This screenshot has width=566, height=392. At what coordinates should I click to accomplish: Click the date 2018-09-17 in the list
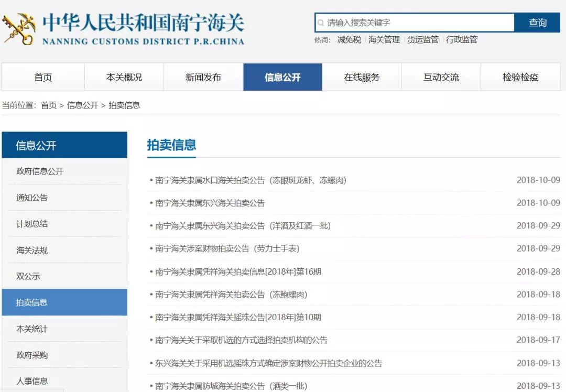tap(538, 340)
